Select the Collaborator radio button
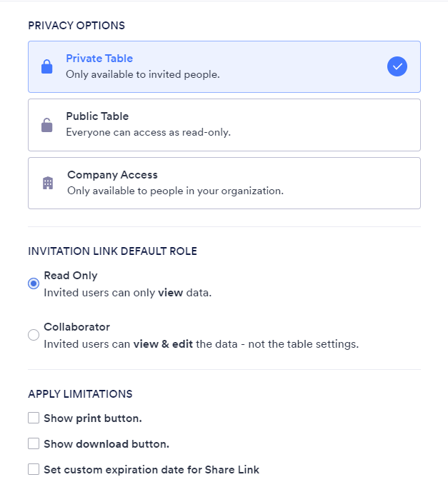The width and height of the screenshot is (448, 497). point(34,335)
